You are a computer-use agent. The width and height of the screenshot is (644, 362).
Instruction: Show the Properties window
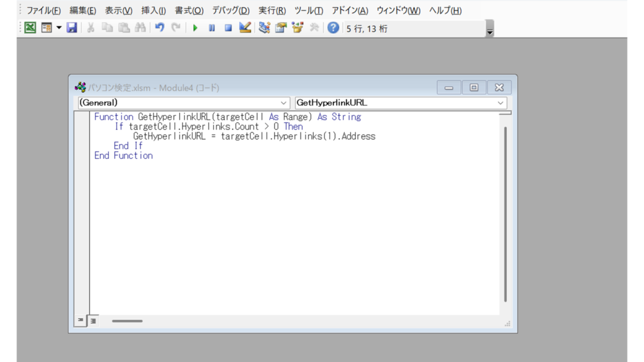point(280,28)
